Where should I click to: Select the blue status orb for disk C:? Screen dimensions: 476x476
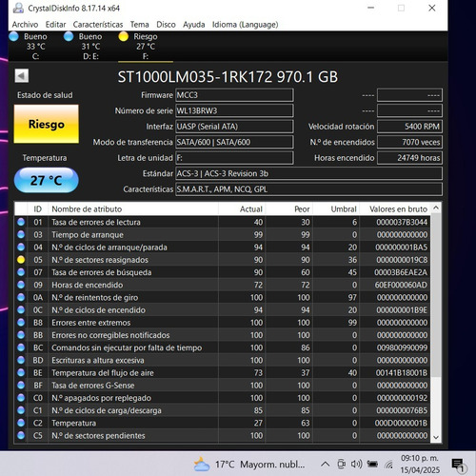point(14,36)
